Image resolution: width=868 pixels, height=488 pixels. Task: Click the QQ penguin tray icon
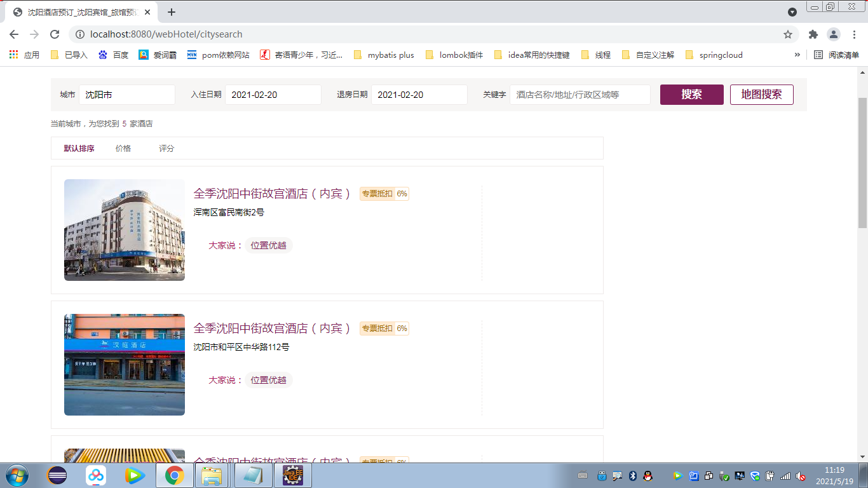tap(648, 475)
